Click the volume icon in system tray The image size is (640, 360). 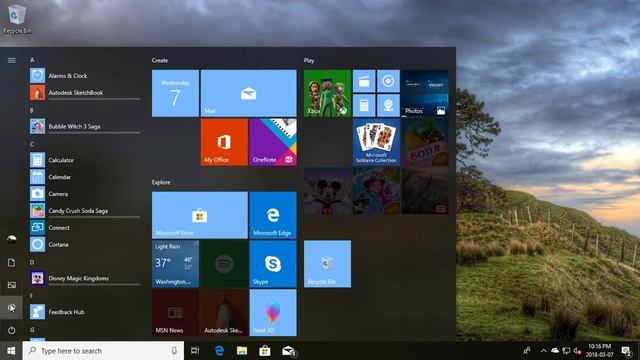(578, 351)
